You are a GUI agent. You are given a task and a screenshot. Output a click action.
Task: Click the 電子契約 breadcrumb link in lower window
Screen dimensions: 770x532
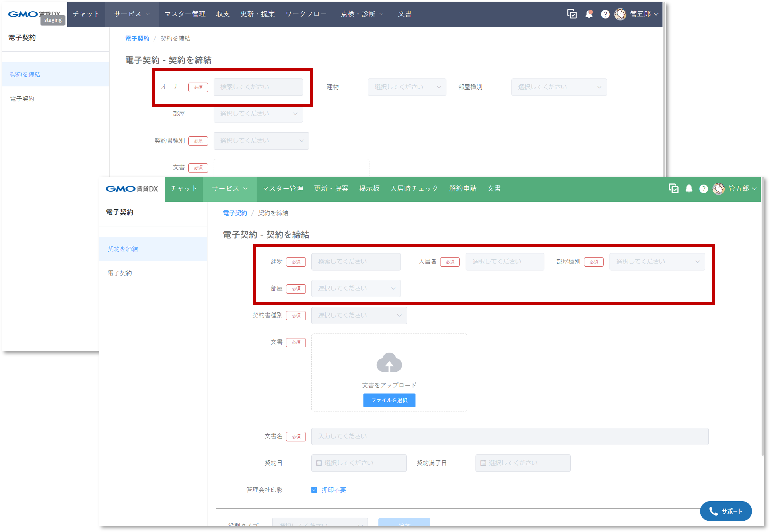click(235, 213)
